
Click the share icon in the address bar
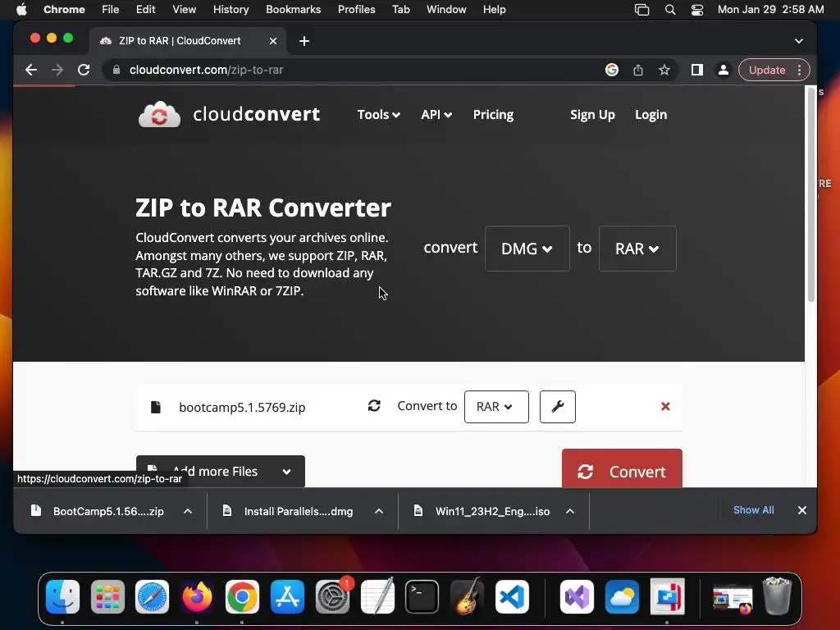click(638, 70)
